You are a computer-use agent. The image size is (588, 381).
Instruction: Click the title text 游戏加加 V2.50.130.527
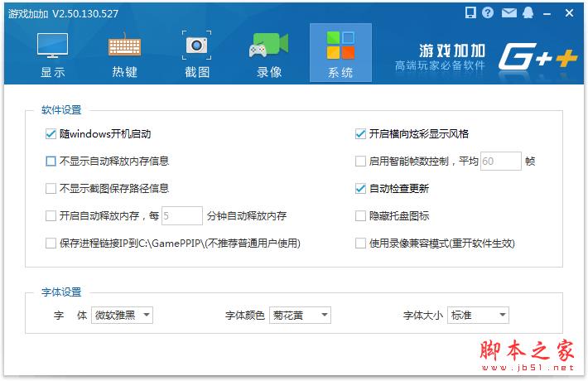point(64,14)
